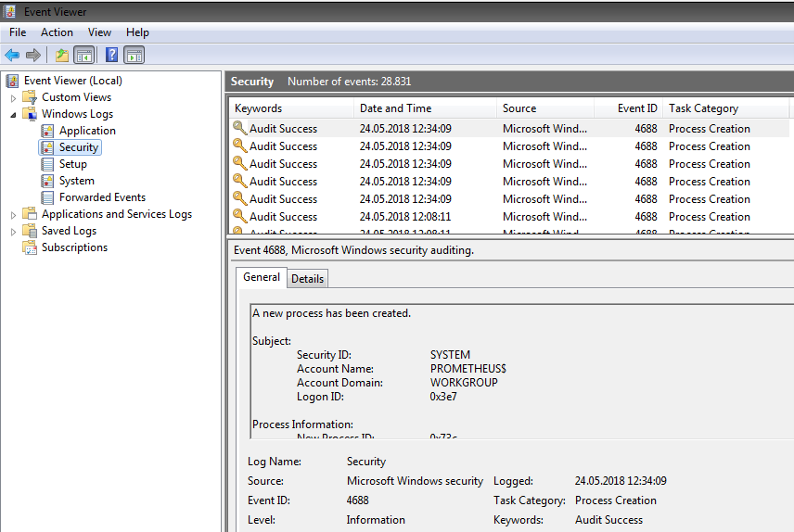Screen dimensions: 794x532
Task: Click the Forward arrow toolbar icon
Action: tap(33, 55)
